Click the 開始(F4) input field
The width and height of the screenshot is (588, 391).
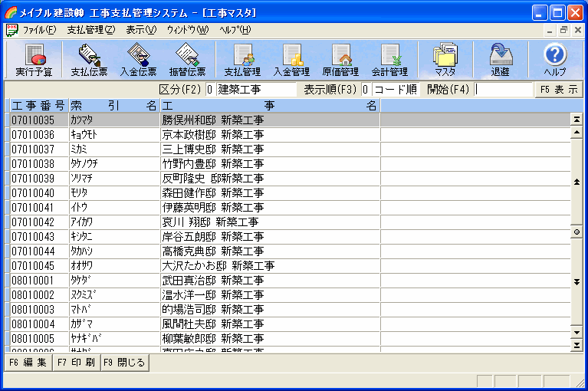point(503,89)
